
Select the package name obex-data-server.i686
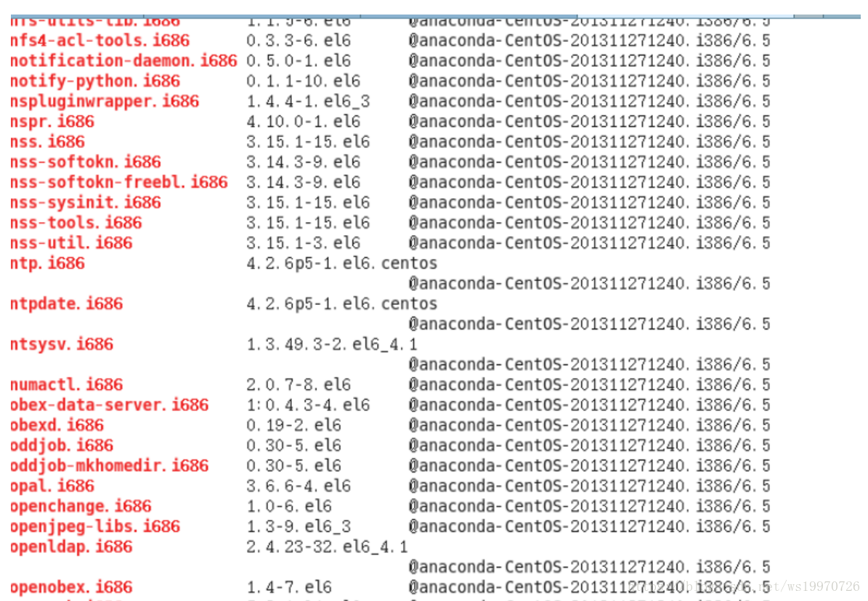coord(110,405)
